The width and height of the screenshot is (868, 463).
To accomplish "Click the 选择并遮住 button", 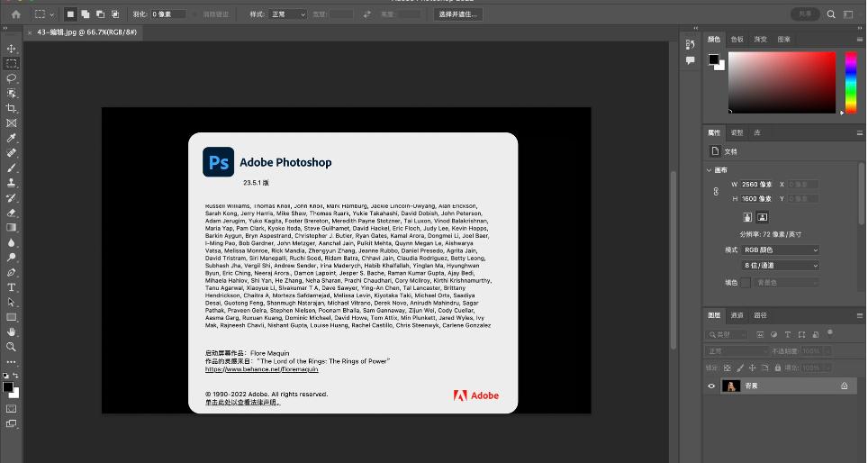I will click(x=458, y=14).
